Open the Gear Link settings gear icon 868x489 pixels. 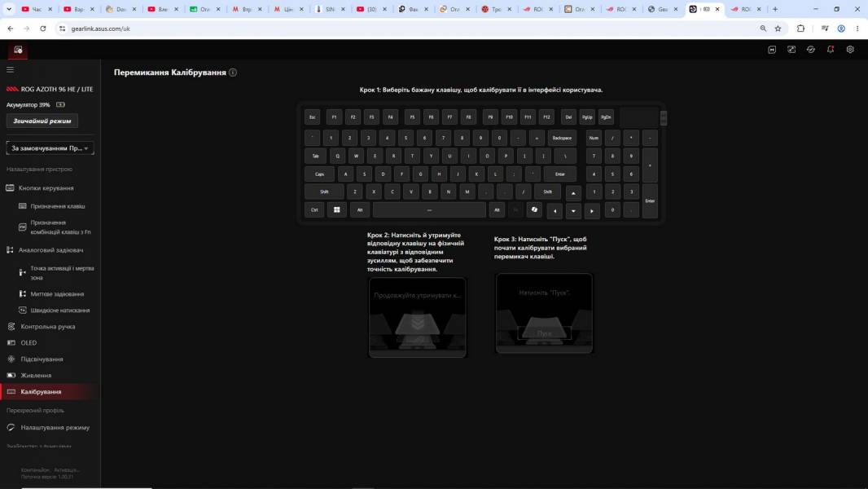click(850, 49)
